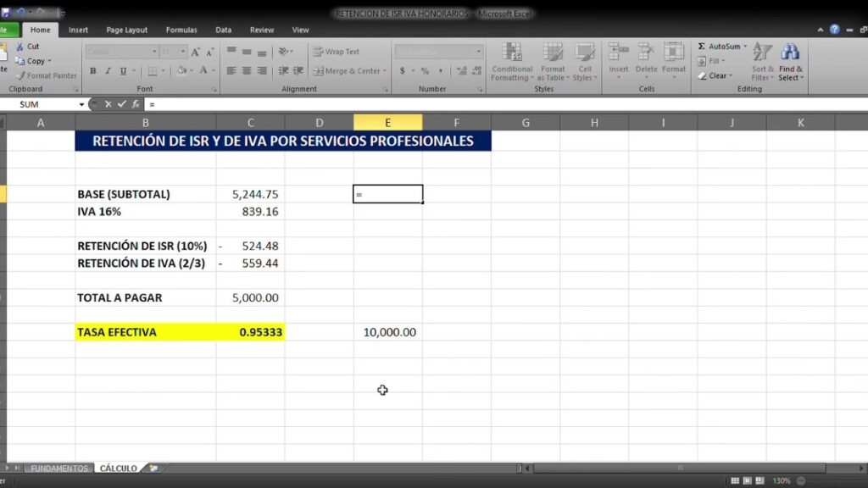Click the Cut scissors icon
868x488 pixels.
coord(19,47)
